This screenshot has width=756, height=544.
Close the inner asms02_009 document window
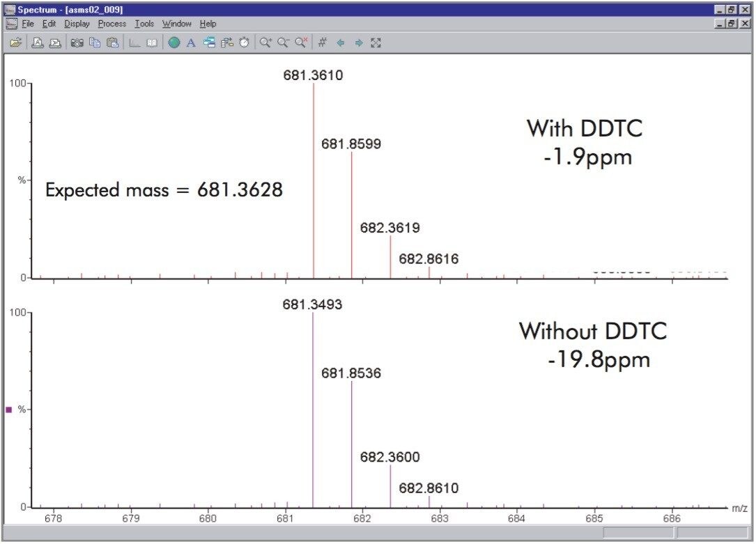(x=744, y=23)
